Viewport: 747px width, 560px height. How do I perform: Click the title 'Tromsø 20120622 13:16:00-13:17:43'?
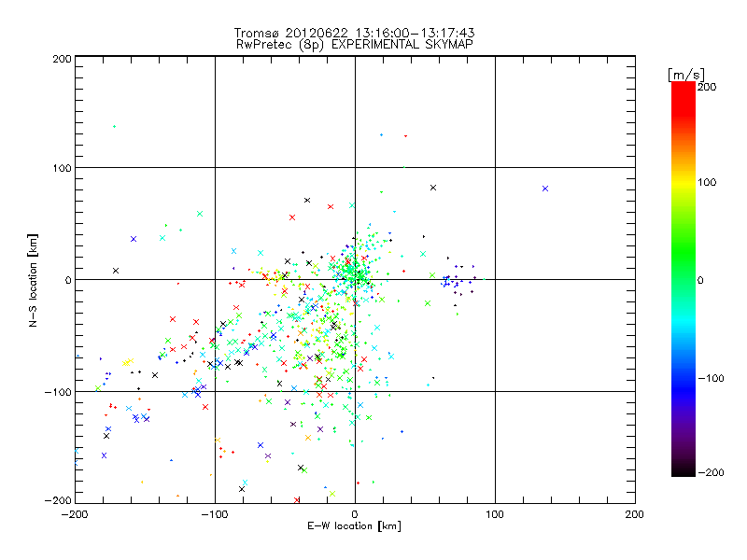[x=354, y=33]
